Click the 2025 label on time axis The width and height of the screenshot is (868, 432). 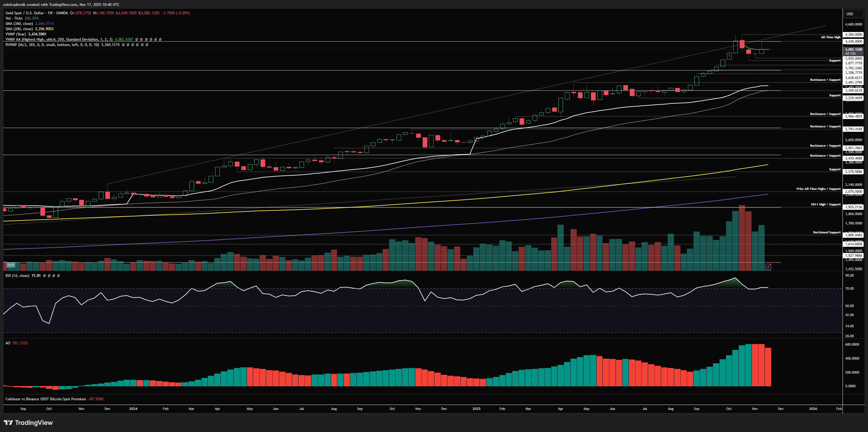[476, 409]
